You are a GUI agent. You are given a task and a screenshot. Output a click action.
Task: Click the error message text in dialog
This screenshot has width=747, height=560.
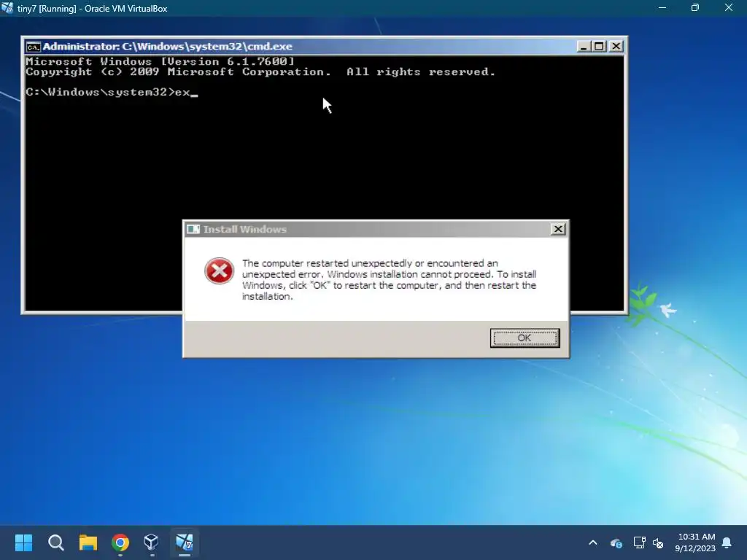pos(390,279)
